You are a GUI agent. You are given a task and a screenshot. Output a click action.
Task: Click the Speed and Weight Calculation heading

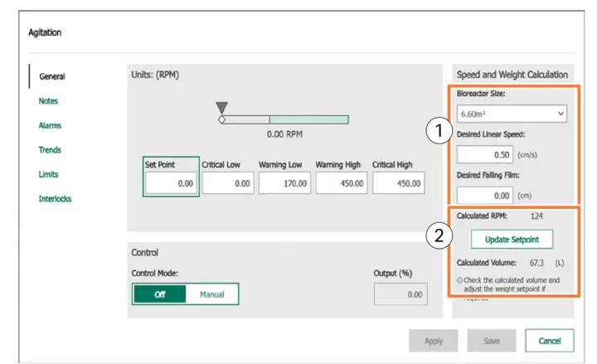[x=512, y=75]
